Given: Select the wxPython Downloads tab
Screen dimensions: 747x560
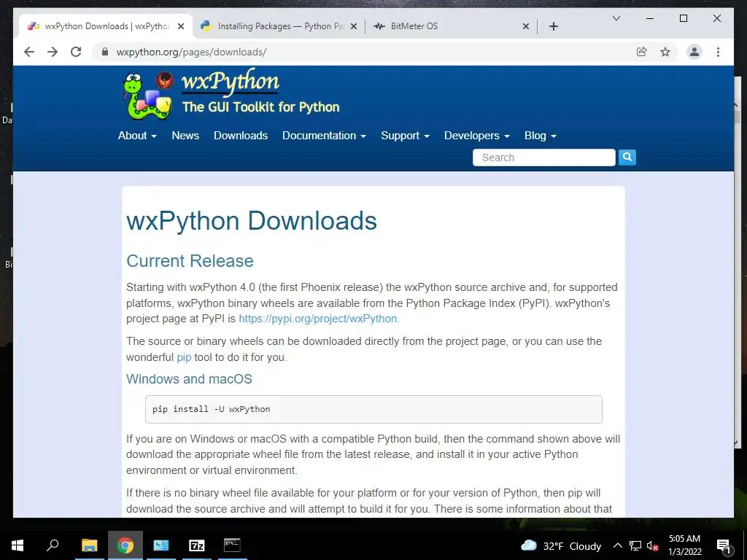Looking at the screenshot, I should (x=106, y=26).
